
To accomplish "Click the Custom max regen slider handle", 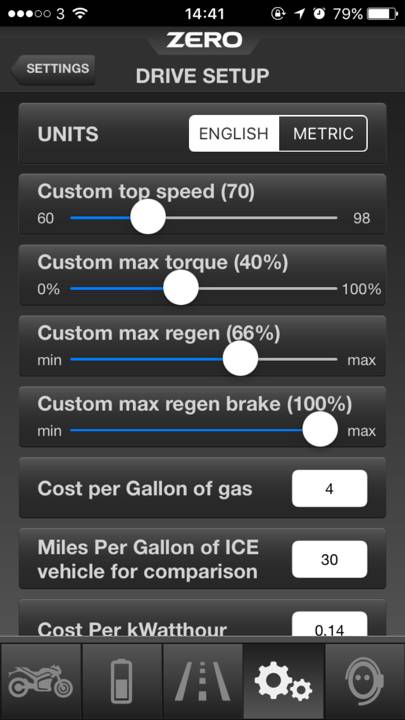I will (x=241, y=358).
